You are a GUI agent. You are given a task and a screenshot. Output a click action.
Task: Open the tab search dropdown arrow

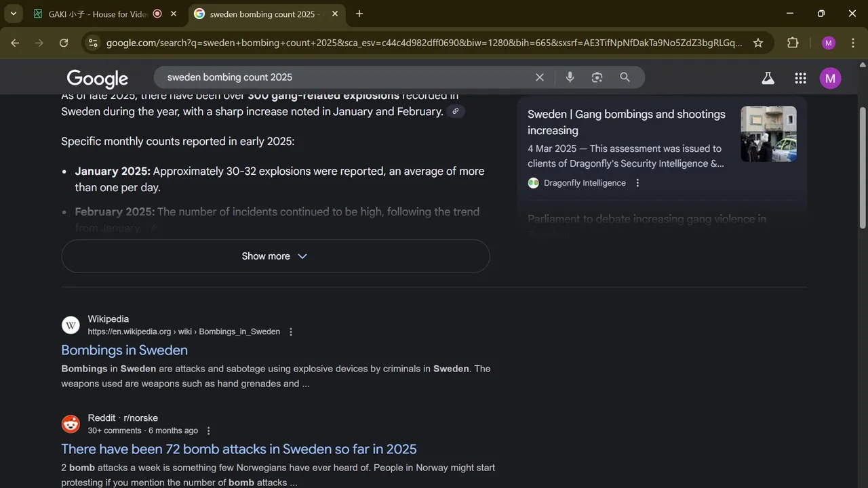pos(13,14)
